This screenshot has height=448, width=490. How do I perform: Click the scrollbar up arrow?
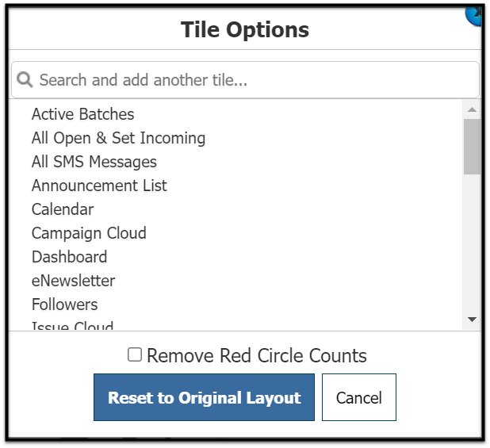pos(472,109)
